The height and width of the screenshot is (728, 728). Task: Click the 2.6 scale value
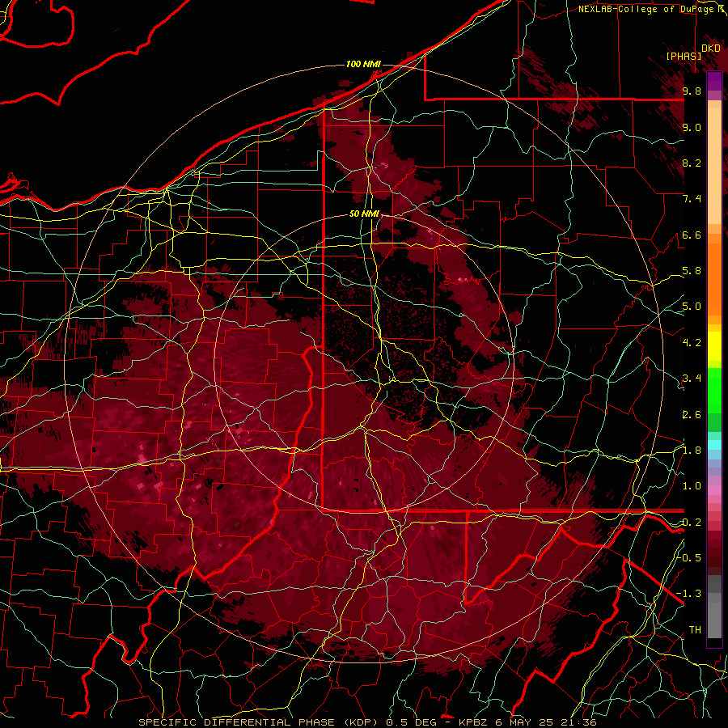point(692,415)
